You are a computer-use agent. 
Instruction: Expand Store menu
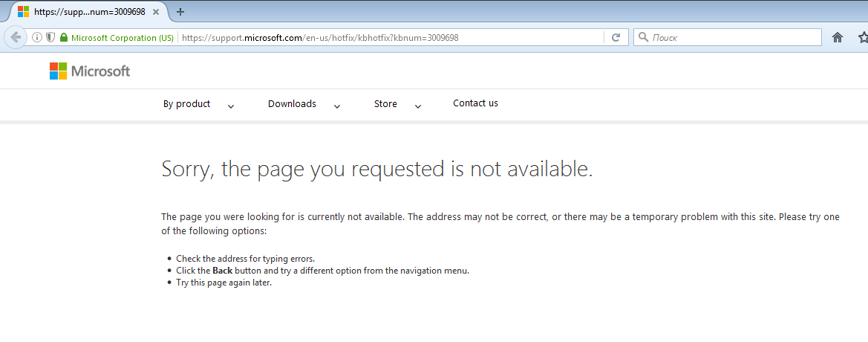pyautogui.click(x=385, y=103)
